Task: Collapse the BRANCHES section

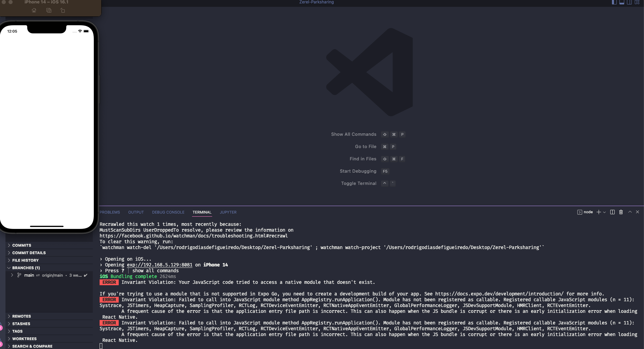Action: pos(26,267)
